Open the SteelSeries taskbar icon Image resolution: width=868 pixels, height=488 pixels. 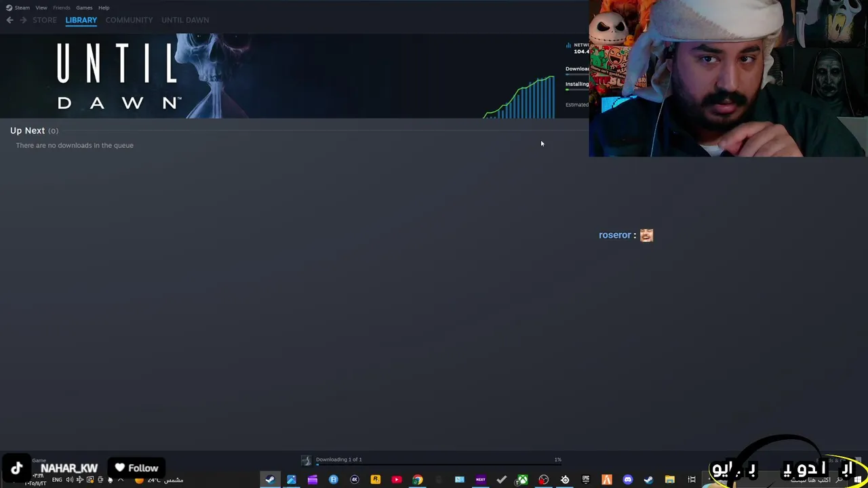pyautogui.click(x=565, y=480)
